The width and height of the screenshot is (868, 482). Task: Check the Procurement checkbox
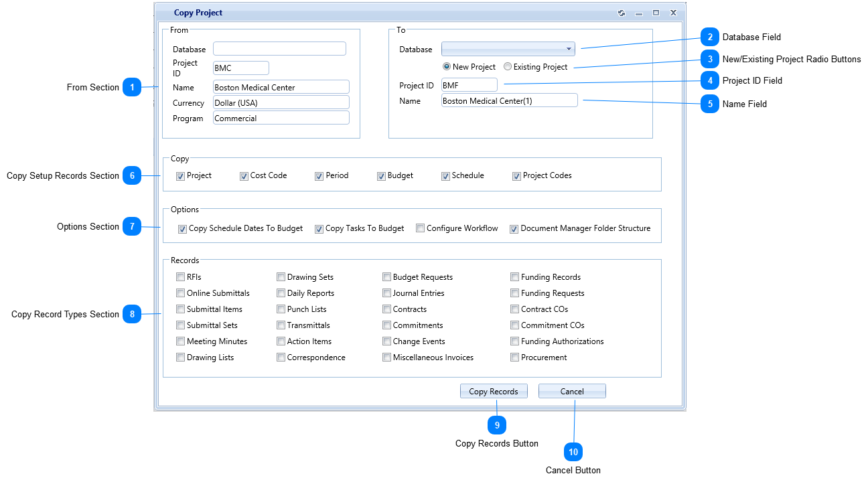pyautogui.click(x=515, y=357)
